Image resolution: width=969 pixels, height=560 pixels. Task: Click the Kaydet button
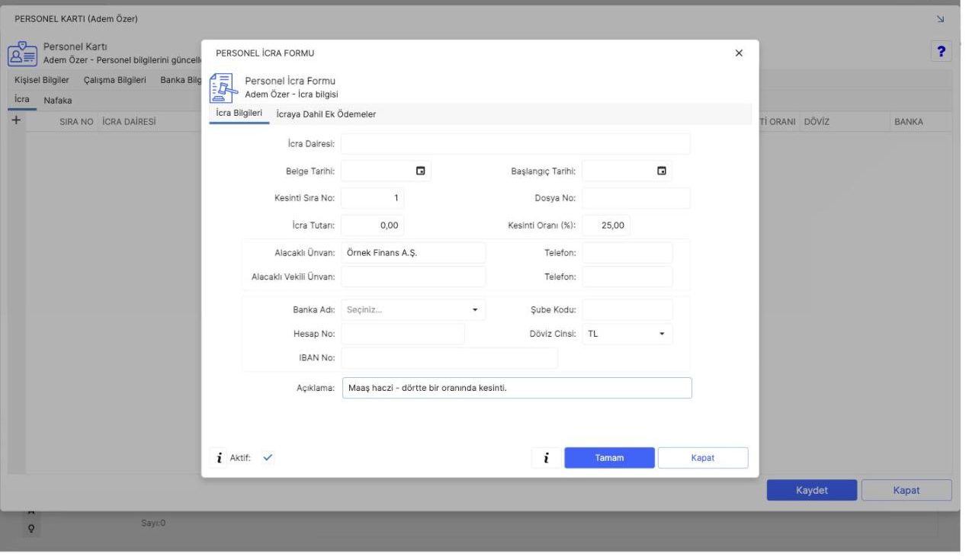812,490
